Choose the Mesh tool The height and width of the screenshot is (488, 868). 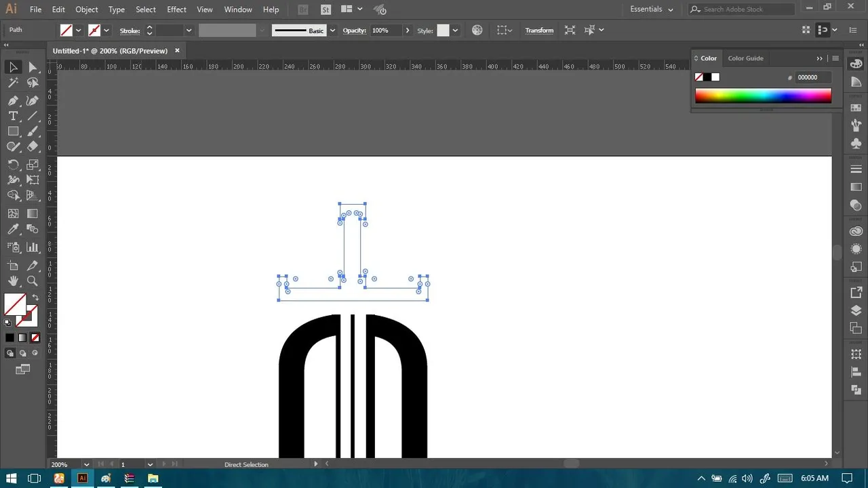[x=13, y=213]
